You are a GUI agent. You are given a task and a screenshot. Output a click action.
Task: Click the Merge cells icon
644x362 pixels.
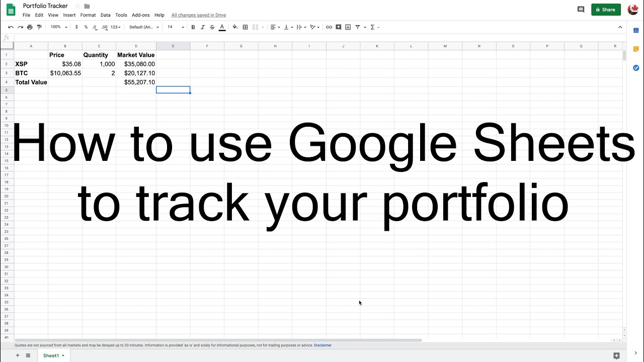(256, 27)
